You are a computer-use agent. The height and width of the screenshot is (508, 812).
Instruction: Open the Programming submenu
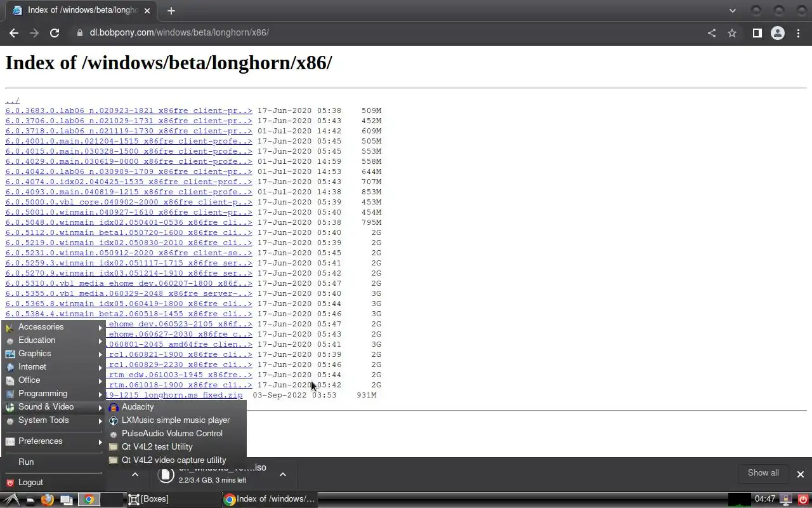53,394
